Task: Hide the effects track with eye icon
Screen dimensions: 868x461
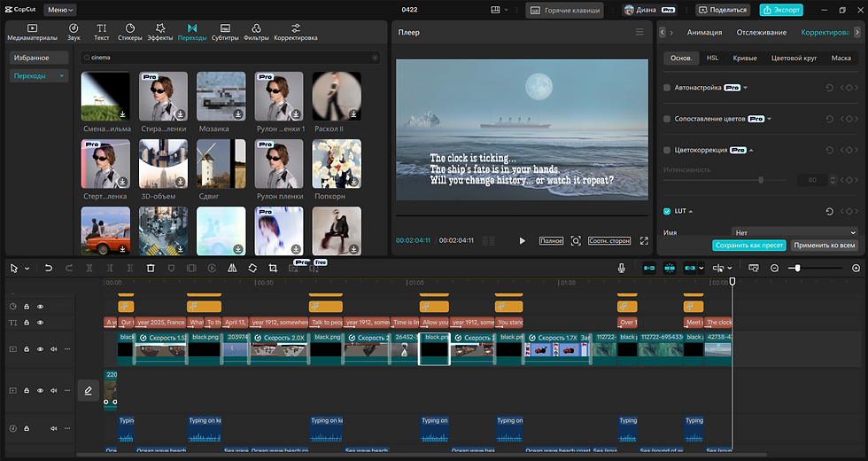Action: (41, 307)
